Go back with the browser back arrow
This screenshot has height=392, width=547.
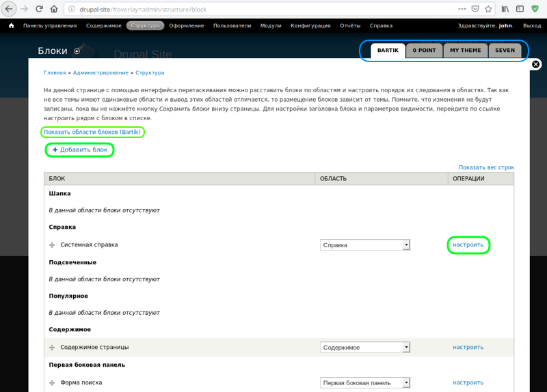click(9, 9)
